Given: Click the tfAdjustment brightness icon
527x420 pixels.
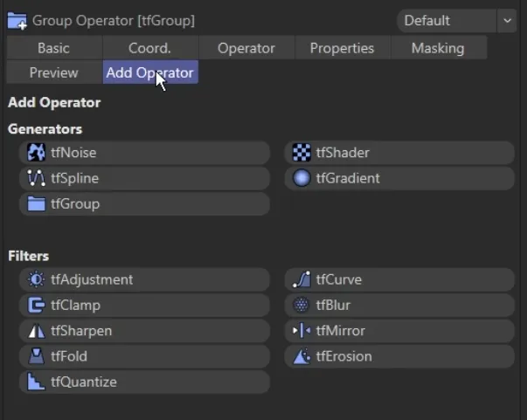Looking at the screenshot, I should pyautogui.click(x=36, y=279).
